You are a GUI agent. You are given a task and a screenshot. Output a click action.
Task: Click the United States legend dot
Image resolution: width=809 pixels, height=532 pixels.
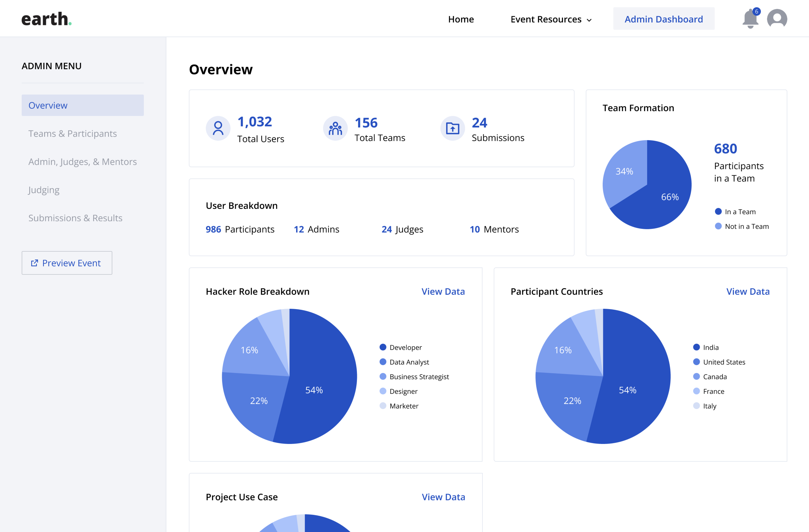pos(696,362)
